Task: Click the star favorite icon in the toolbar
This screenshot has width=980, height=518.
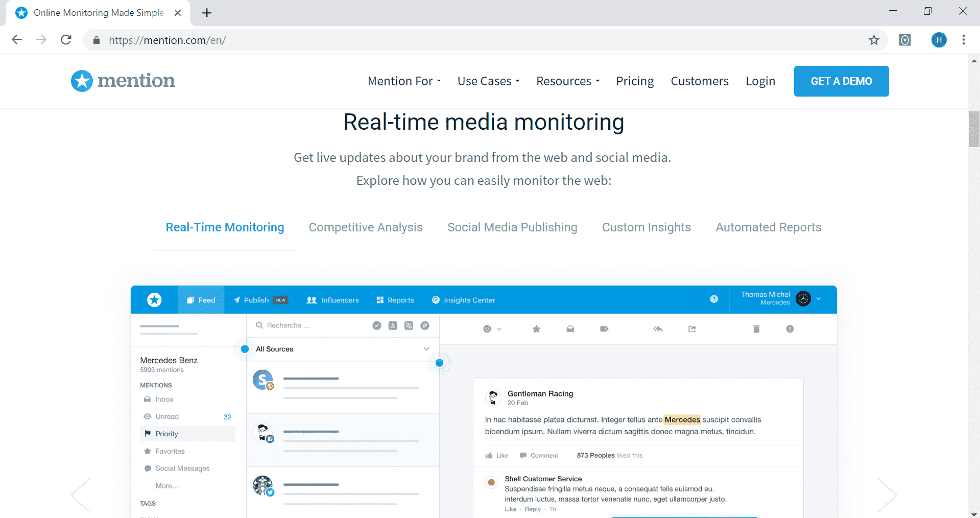Action: (536, 329)
